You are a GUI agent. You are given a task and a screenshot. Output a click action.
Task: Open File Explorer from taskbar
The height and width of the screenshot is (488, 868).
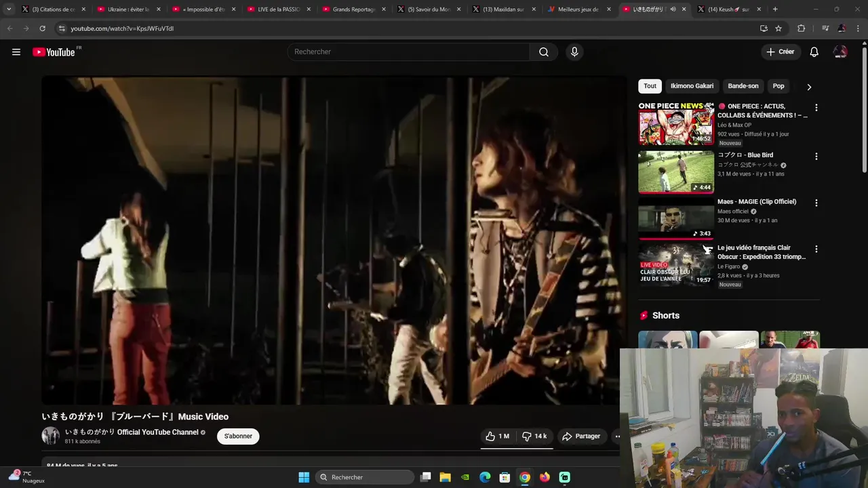445,477
